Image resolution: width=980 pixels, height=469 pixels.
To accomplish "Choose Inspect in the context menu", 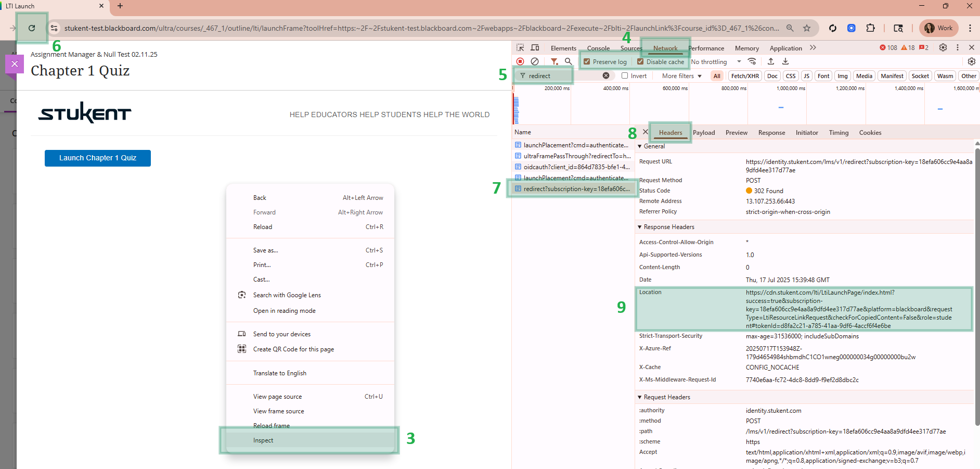I will pos(310,440).
